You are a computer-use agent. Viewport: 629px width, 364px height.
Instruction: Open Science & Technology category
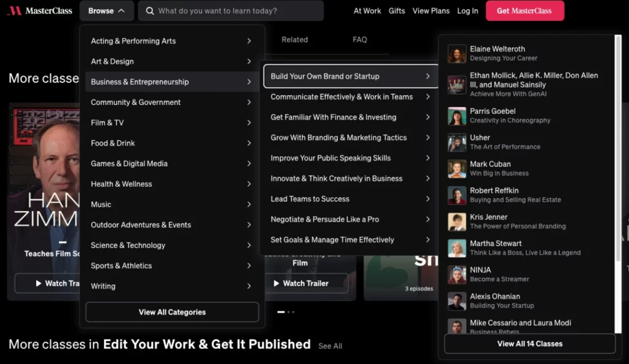(x=171, y=246)
